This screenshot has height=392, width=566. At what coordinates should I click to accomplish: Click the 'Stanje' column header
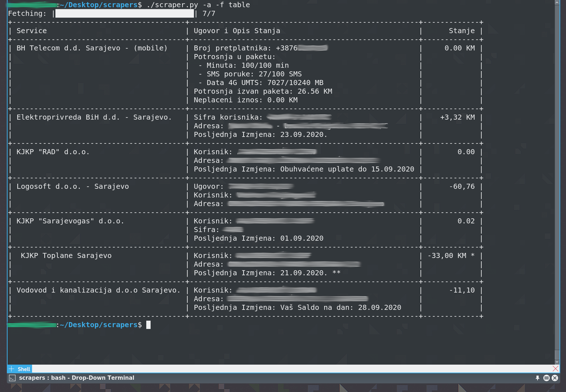[x=462, y=31]
